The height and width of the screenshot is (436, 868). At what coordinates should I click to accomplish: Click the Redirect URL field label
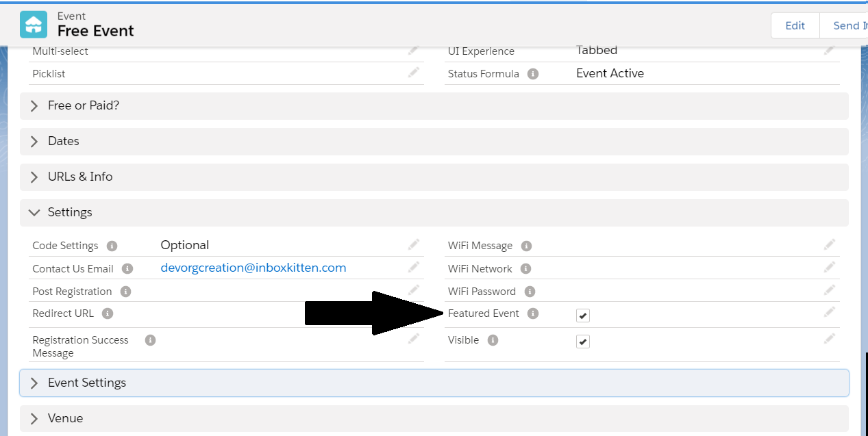[64, 313]
